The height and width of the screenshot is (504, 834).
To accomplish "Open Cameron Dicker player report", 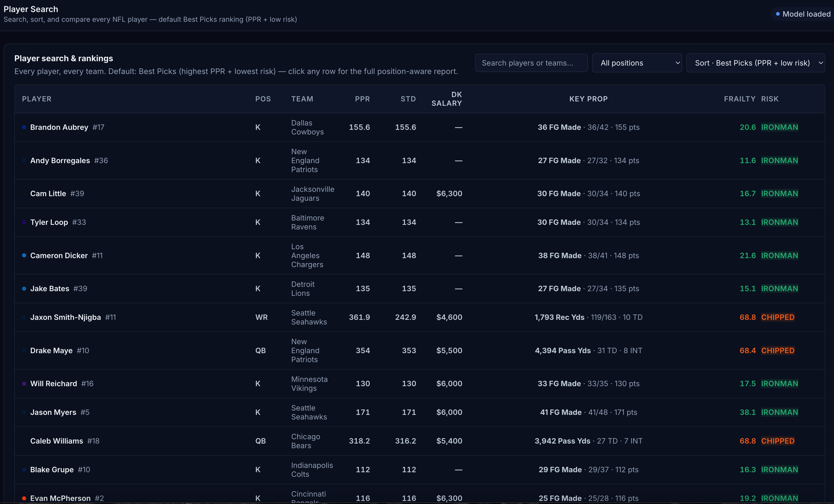I will (x=420, y=255).
